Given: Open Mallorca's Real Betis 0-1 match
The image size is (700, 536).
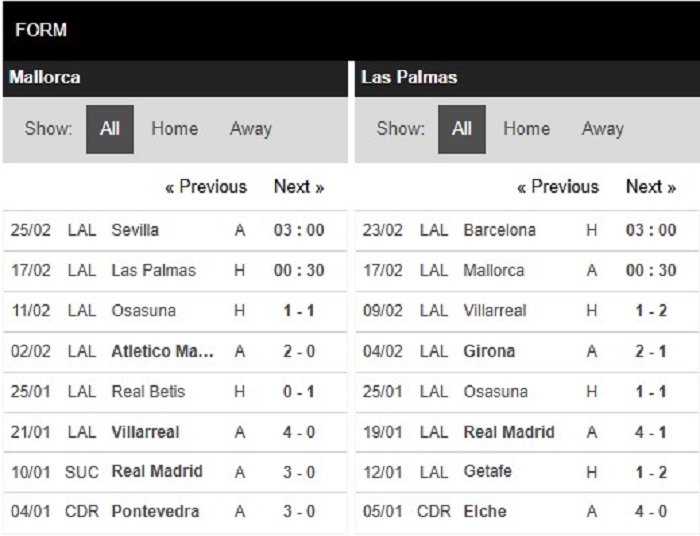Looking at the screenshot, I should (175, 392).
